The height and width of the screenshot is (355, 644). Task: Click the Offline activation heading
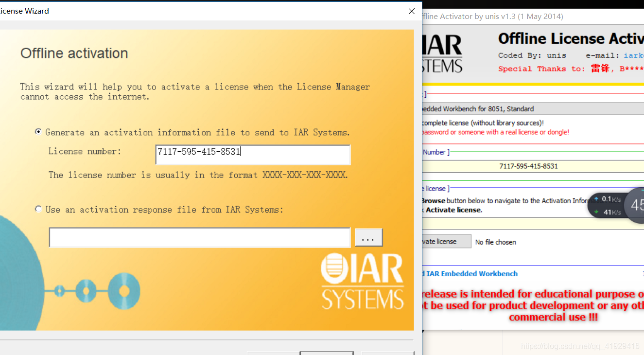pyautogui.click(x=74, y=53)
